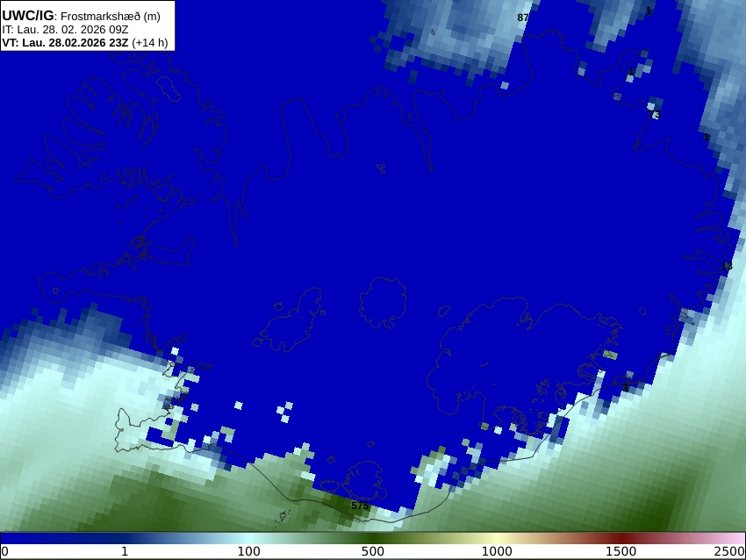Click the 500 label on the color scale
The height and width of the screenshot is (560, 746).
coord(373,552)
